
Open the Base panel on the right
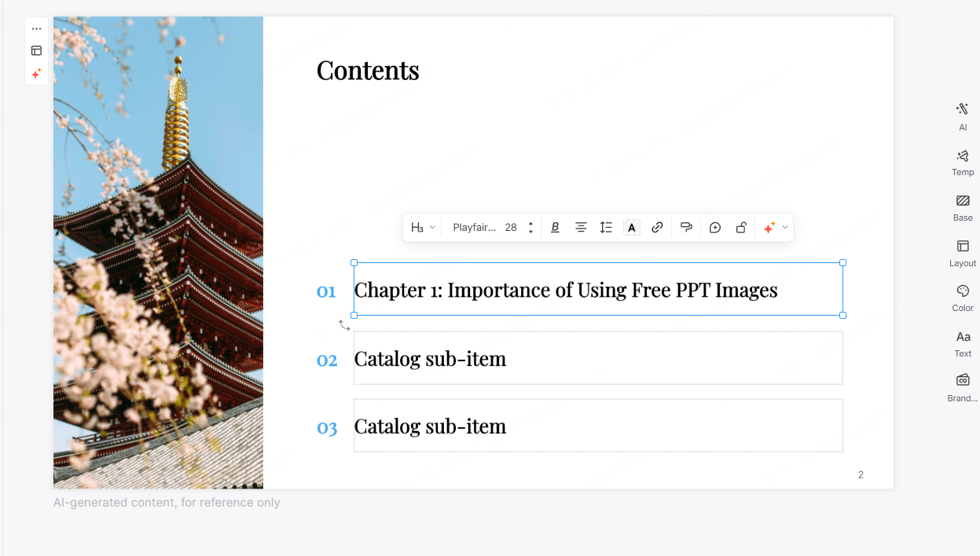[962, 207]
